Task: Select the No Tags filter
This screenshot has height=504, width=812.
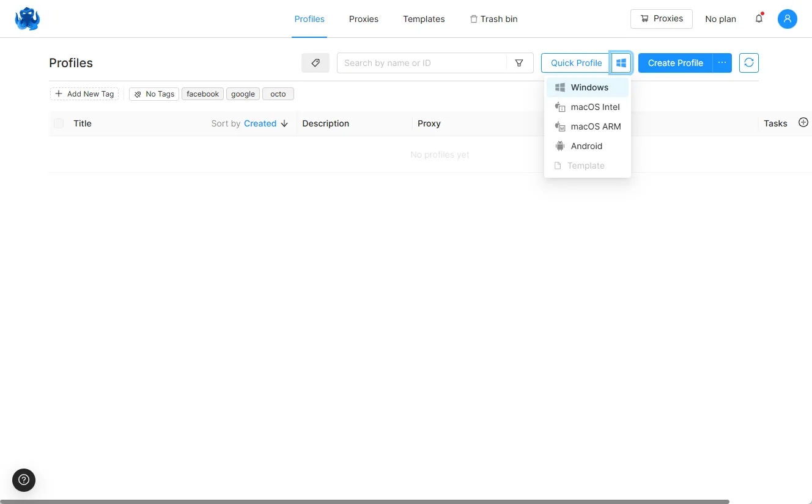Action: click(x=153, y=93)
